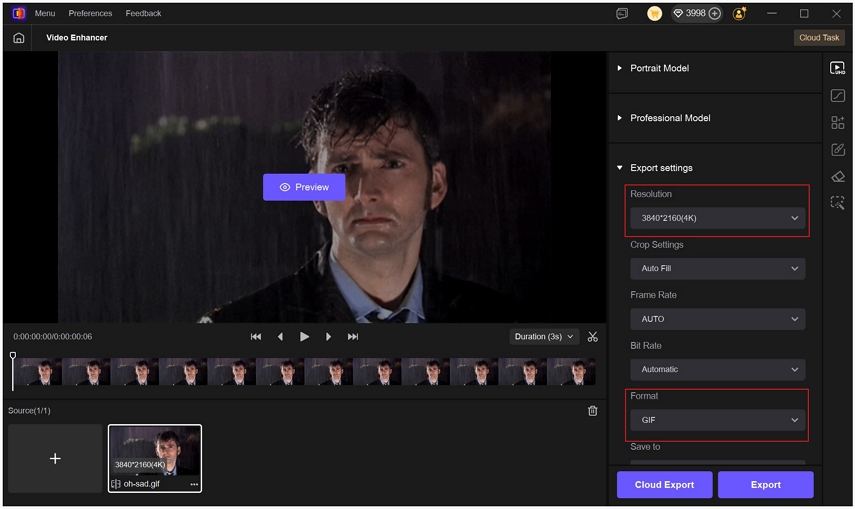Image resolution: width=855 pixels, height=509 pixels.
Task: Select the curve adjustment sidebar icon
Action: (838, 95)
